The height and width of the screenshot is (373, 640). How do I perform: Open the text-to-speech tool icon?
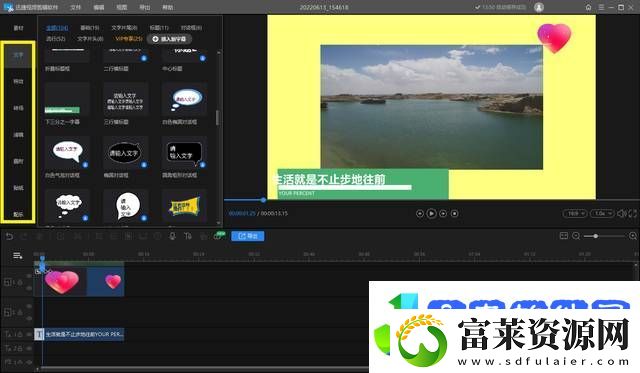188,236
